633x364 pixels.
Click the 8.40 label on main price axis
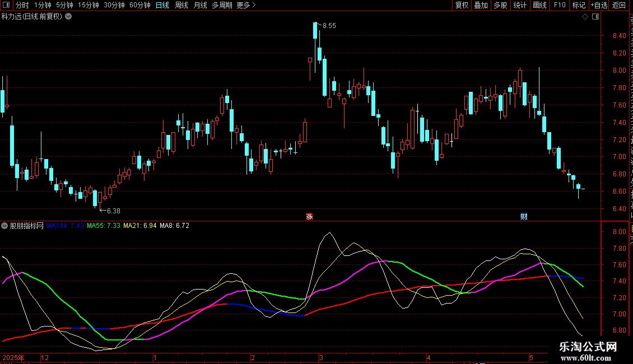tap(619, 35)
